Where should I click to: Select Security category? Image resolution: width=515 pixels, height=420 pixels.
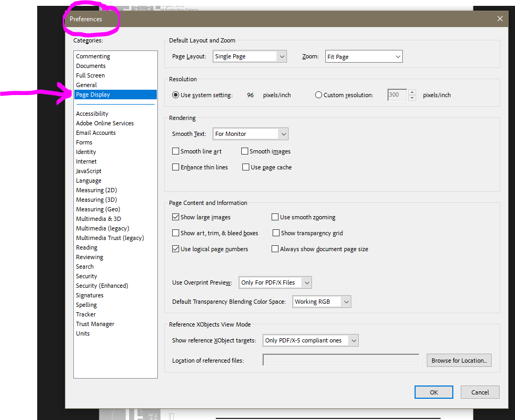87,276
